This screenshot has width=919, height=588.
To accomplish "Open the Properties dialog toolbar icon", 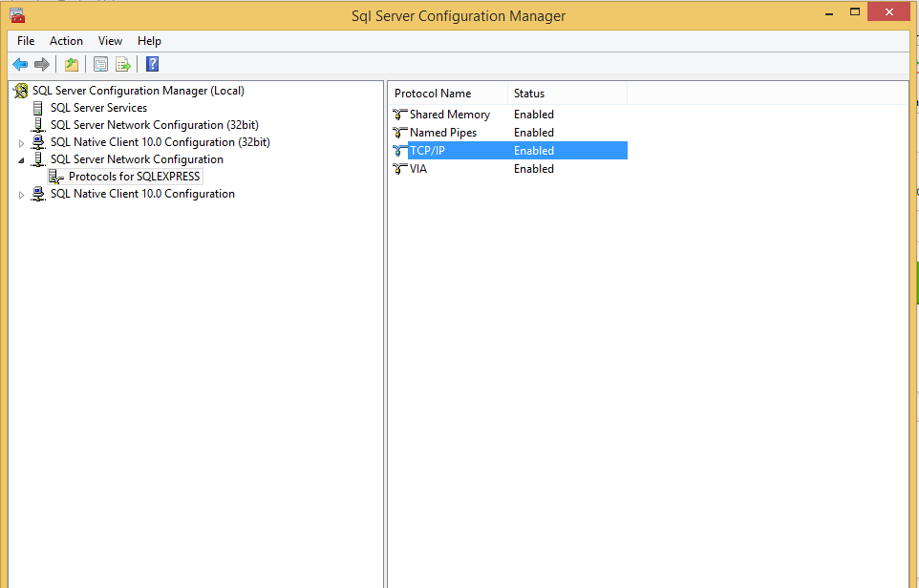I will (100, 64).
